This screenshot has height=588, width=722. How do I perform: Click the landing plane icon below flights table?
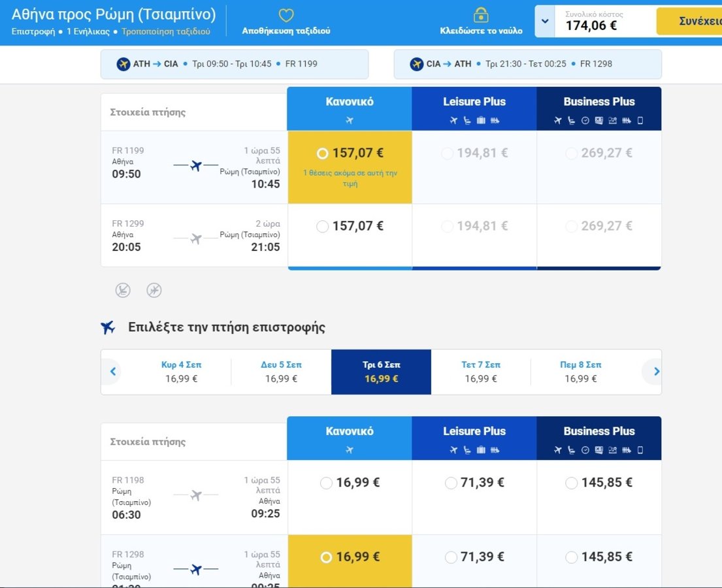coord(123,290)
